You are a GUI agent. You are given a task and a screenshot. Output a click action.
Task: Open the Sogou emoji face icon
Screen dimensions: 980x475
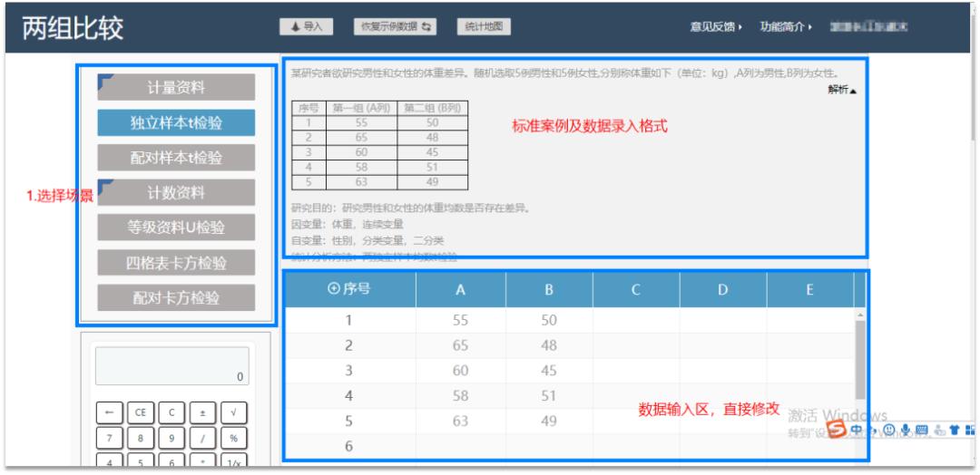click(x=888, y=430)
